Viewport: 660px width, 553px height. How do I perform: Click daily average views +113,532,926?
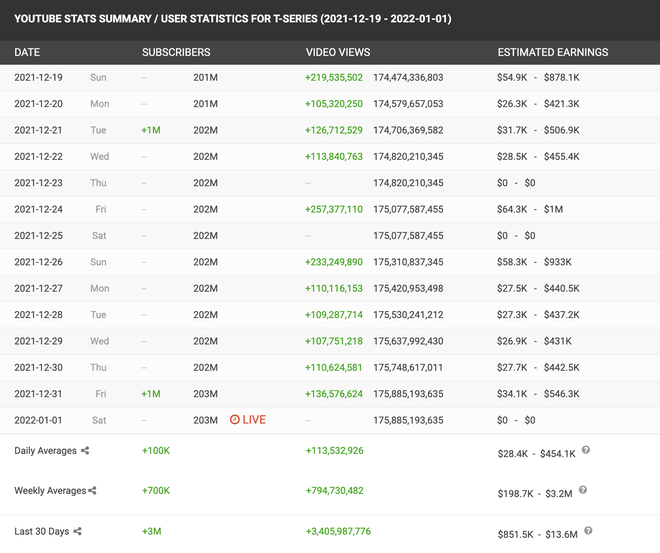click(335, 451)
